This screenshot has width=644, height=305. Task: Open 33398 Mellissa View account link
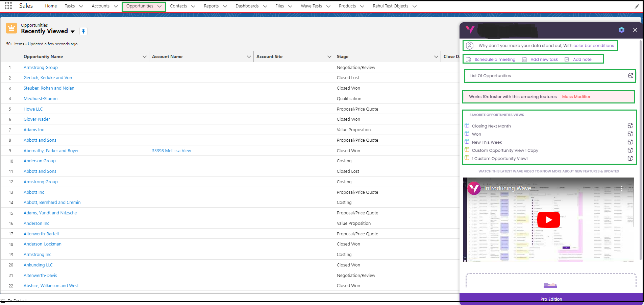(x=171, y=151)
